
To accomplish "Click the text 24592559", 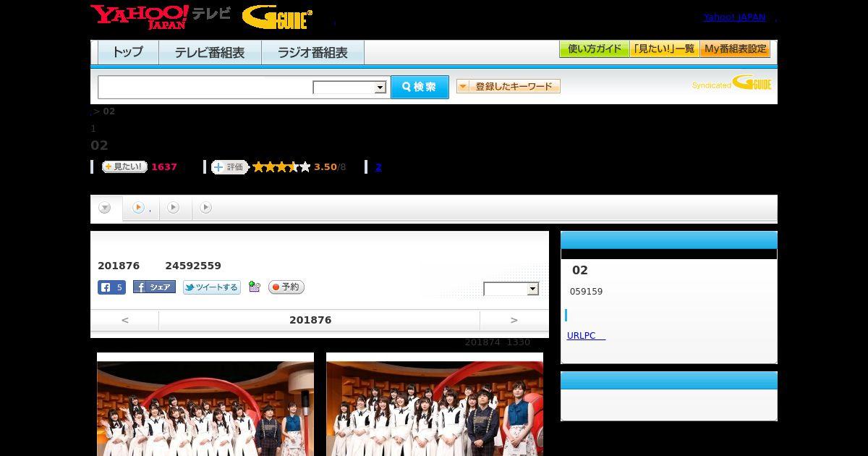I will point(193,266).
